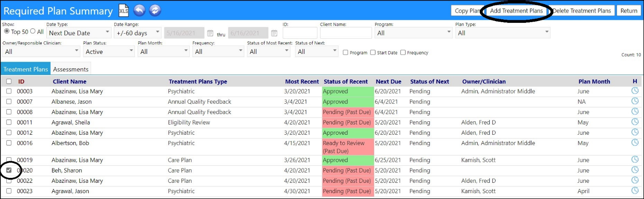Click the start date field 5/16/2021
This screenshot has height=199, width=644.
click(x=185, y=33)
